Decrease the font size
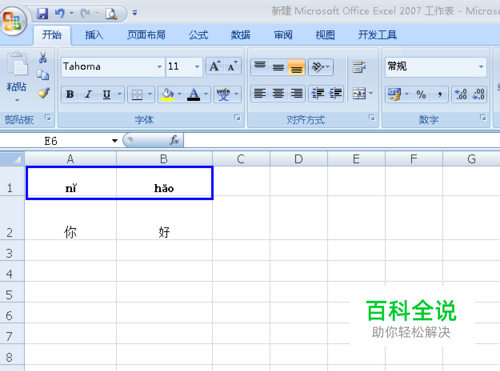The height and width of the screenshot is (371, 500). pos(232,66)
